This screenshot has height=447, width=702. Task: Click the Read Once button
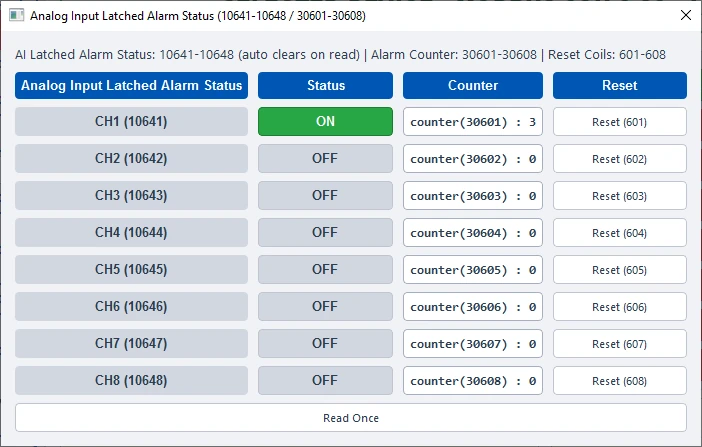pyautogui.click(x=351, y=417)
